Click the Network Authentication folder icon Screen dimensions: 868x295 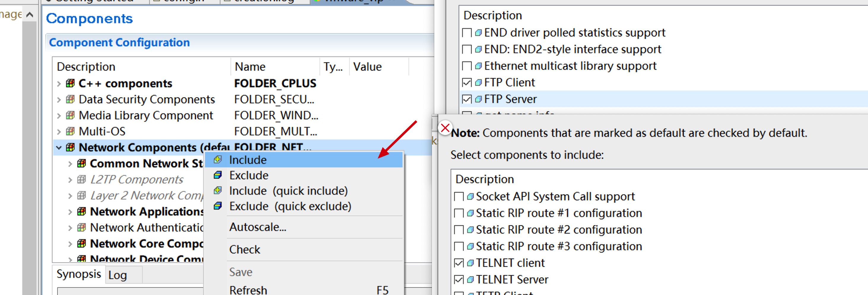(x=81, y=227)
